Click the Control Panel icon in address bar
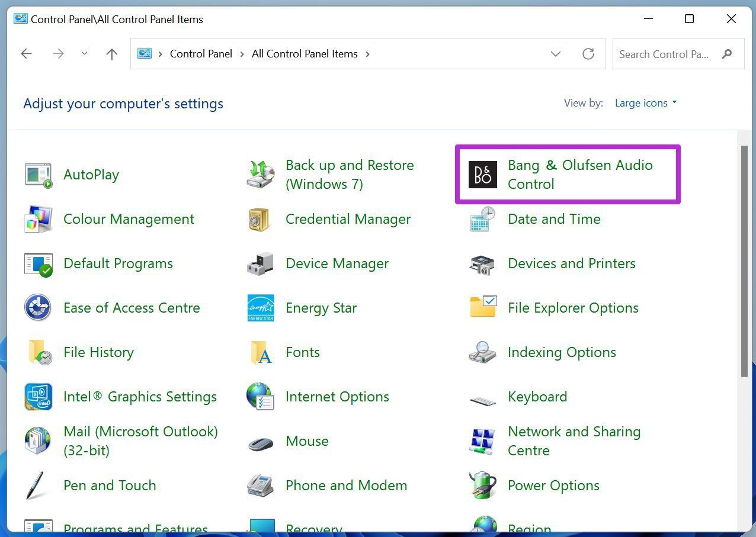756x537 pixels. 145,54
